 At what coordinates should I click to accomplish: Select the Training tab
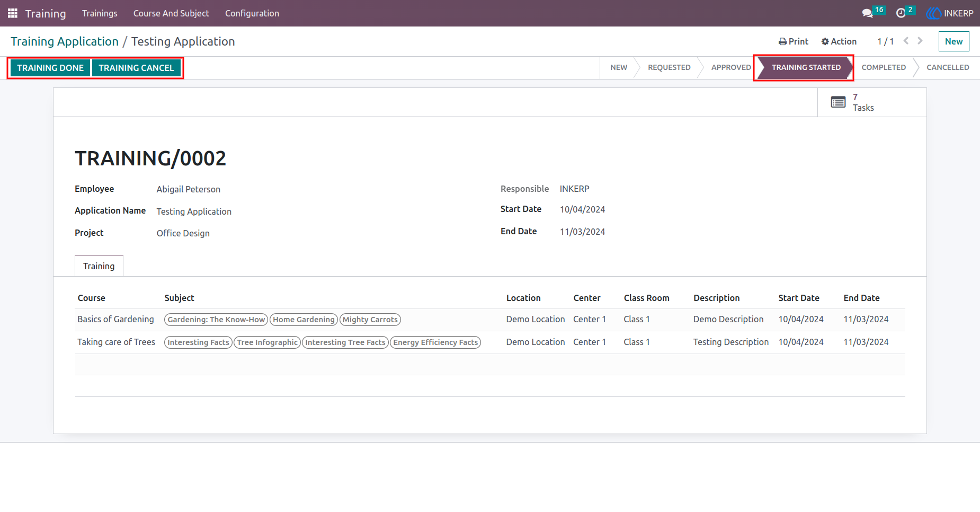pos(99,266)
